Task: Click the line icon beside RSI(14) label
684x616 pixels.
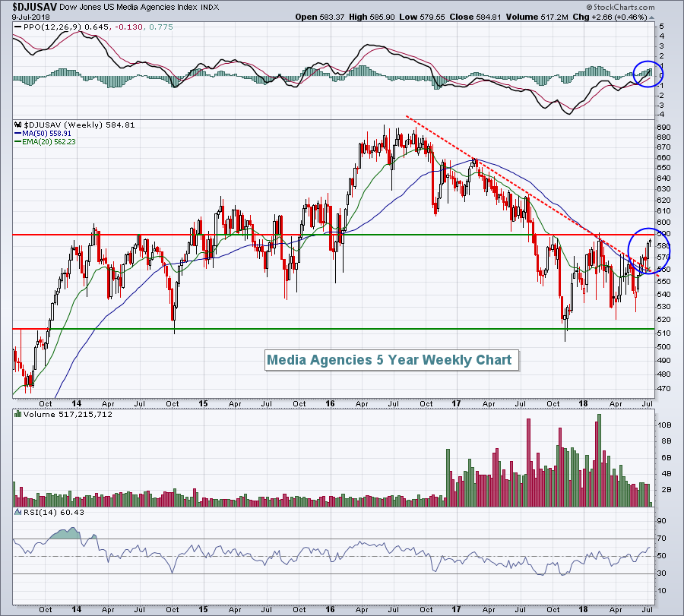Action: point(18,512)
